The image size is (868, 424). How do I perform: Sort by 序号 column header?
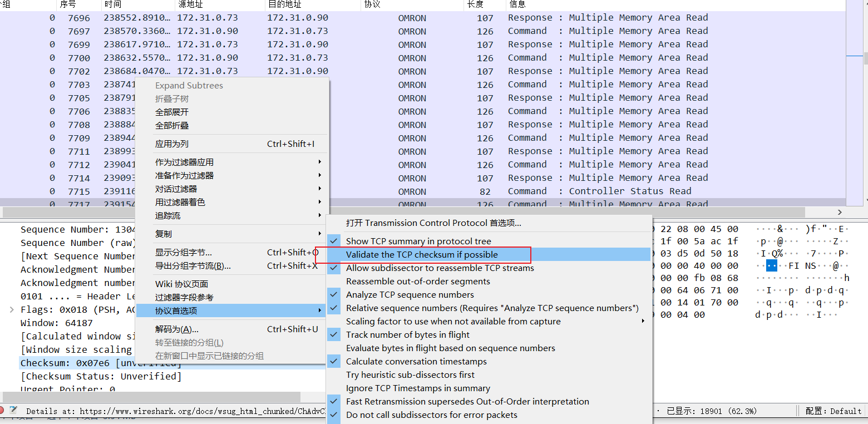click(78, 4)
